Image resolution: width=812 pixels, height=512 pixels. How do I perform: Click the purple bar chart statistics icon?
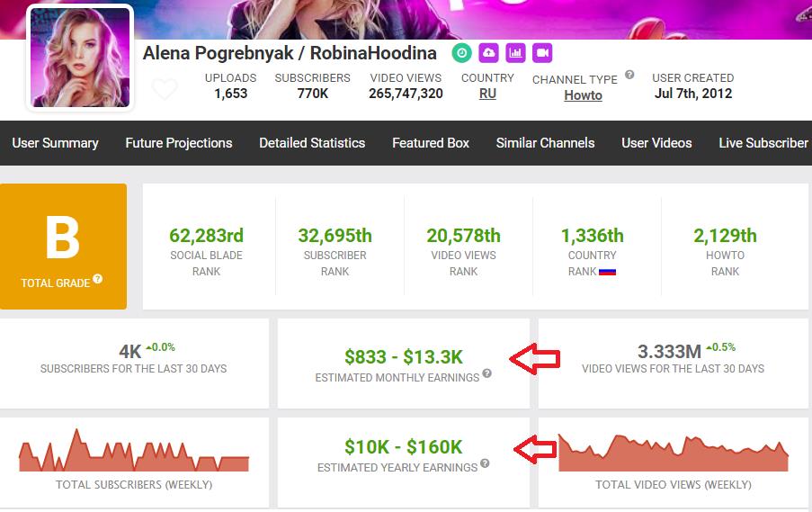click(x=515, y=53)
